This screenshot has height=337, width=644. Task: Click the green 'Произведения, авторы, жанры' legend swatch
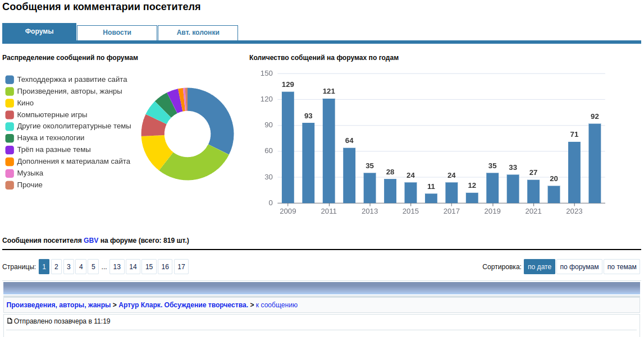point(10,91)
